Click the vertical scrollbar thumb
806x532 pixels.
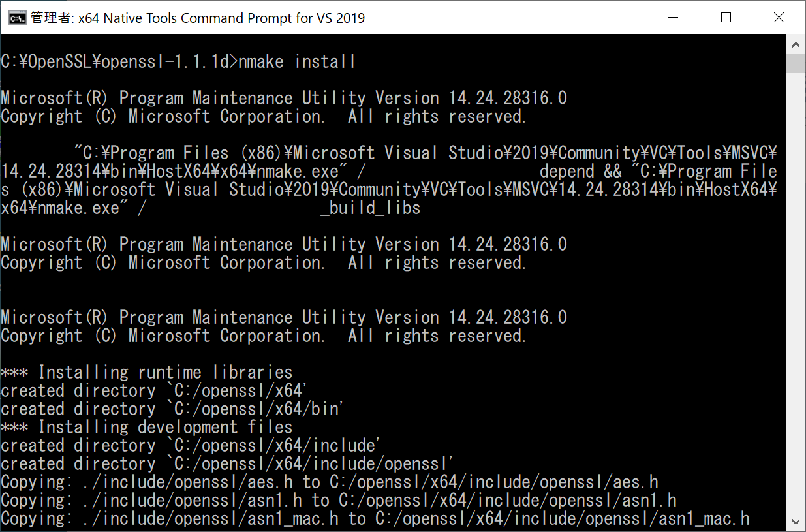(795, 63)
